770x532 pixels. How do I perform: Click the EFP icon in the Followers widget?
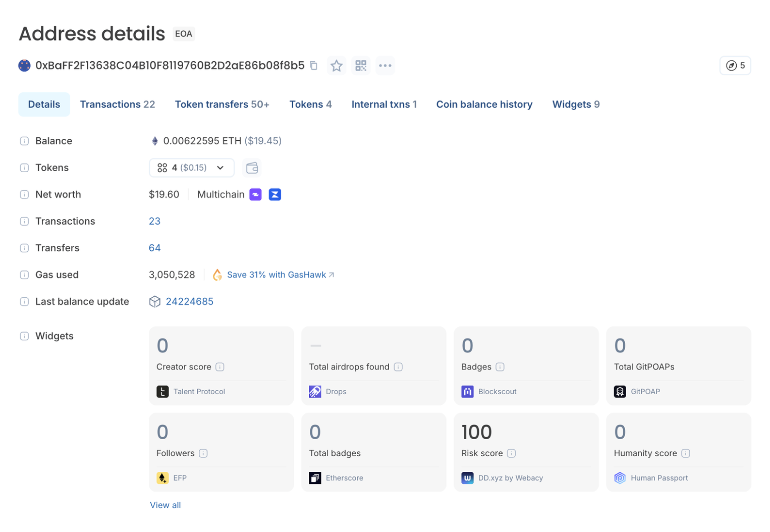(162, 477)
